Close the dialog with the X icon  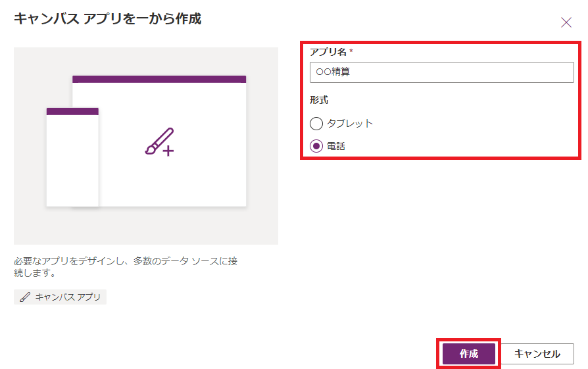[x=566, y=22]
